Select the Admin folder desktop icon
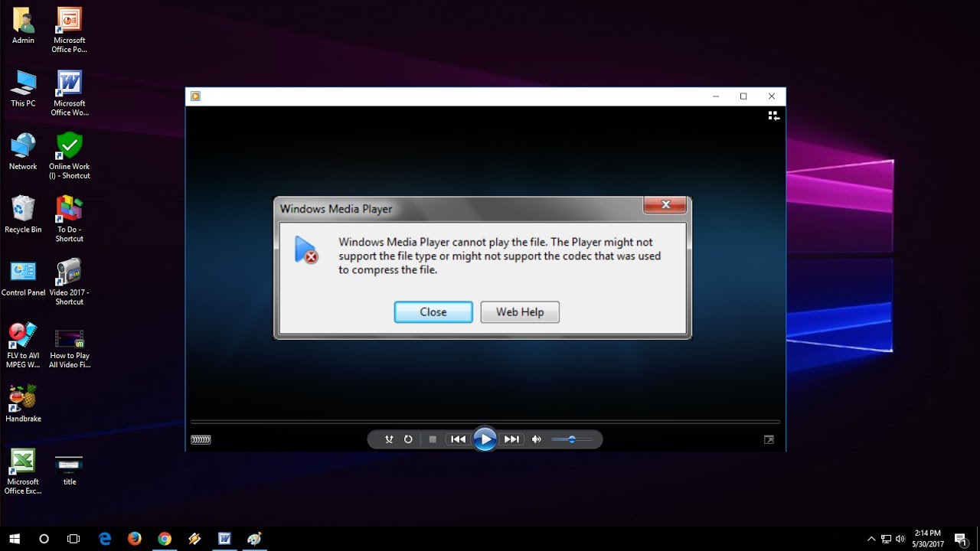The image size is (980, 551). point(23,25)
